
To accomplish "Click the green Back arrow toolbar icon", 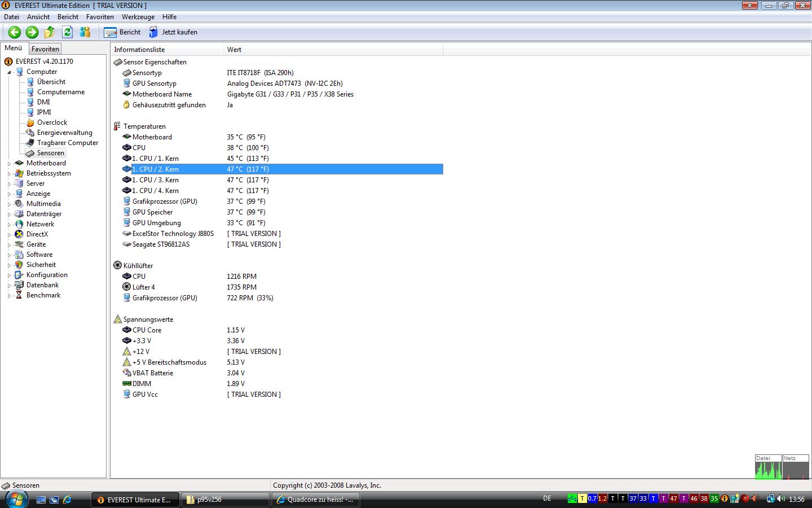I will click(x=15, y=32).
